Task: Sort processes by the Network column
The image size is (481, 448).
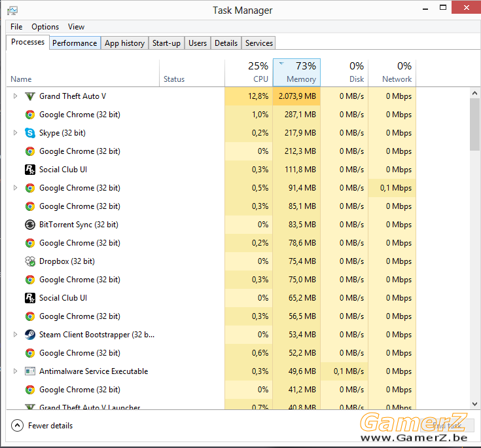Action: (x=392, y=73)
